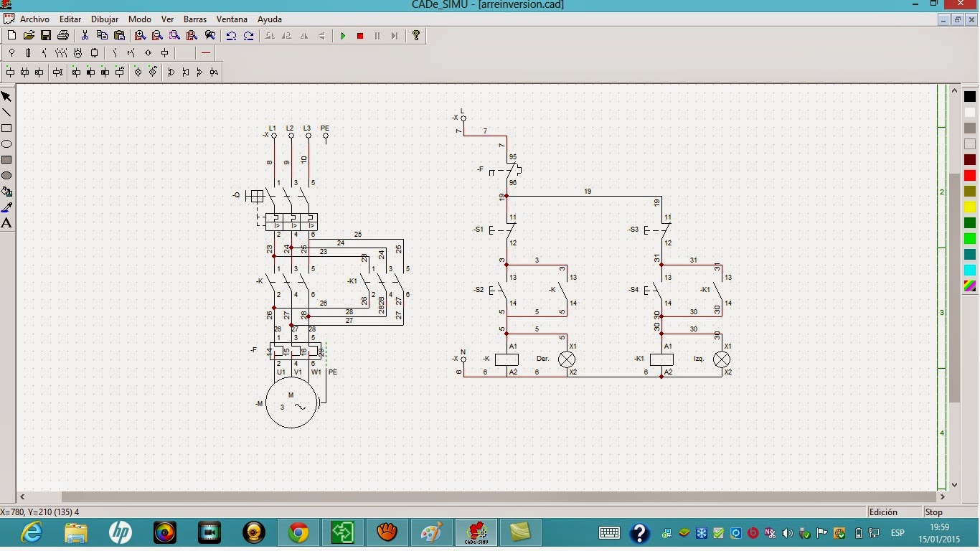This screenshot has height=551, width=980.
Task: Switch to CADe-SIMU taskbar button
Action: pyautogui.click(x=476, y=533)
